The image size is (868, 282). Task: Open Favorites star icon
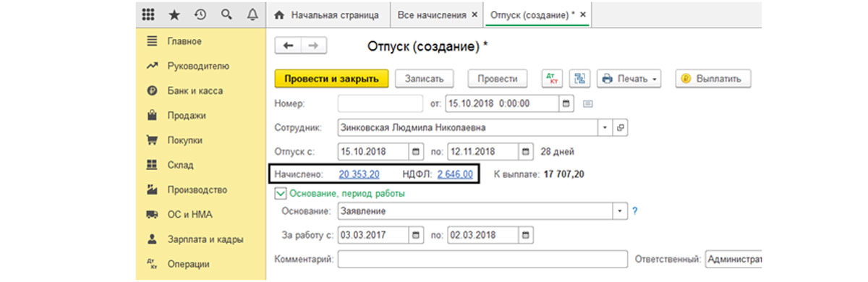(x=174, y=14)
